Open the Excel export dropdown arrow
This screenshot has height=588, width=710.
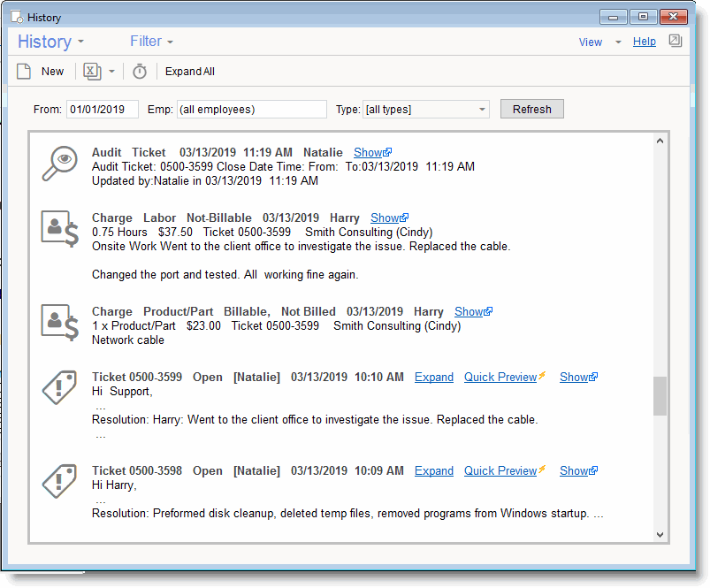coord(112,72)
